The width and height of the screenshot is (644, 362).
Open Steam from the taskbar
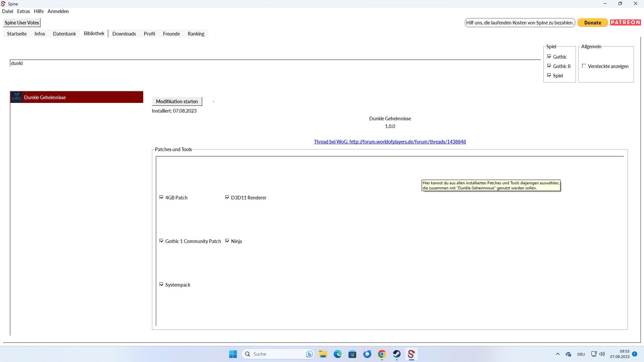click(x=396, y=354)
